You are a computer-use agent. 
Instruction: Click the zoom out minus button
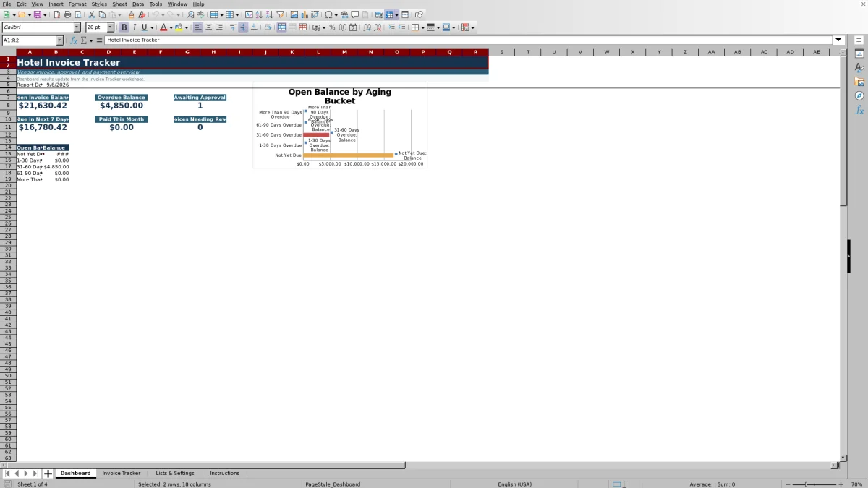click(786, 484)
